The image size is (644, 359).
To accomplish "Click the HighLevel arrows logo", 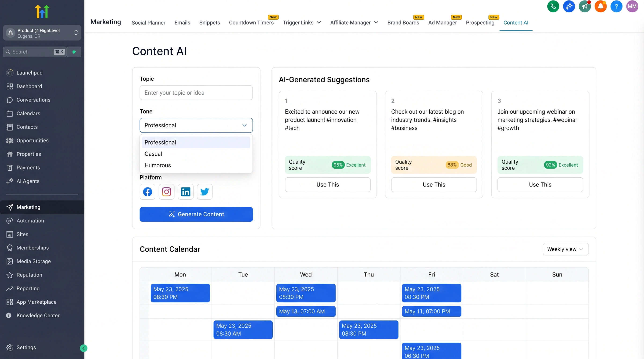I will [x=42, y=11].
